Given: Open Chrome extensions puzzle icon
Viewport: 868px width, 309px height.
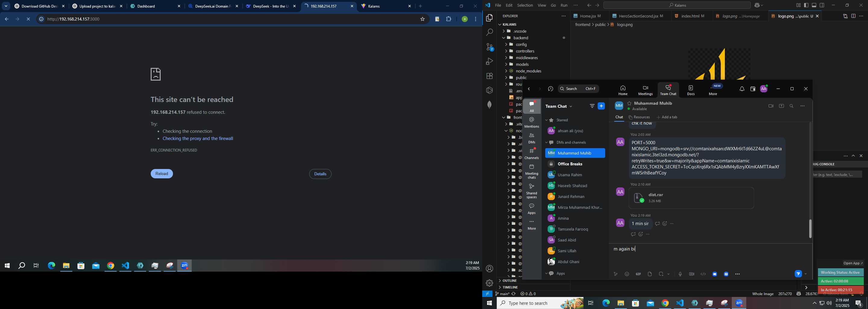Looking at the screenshot, I should 448,19.
